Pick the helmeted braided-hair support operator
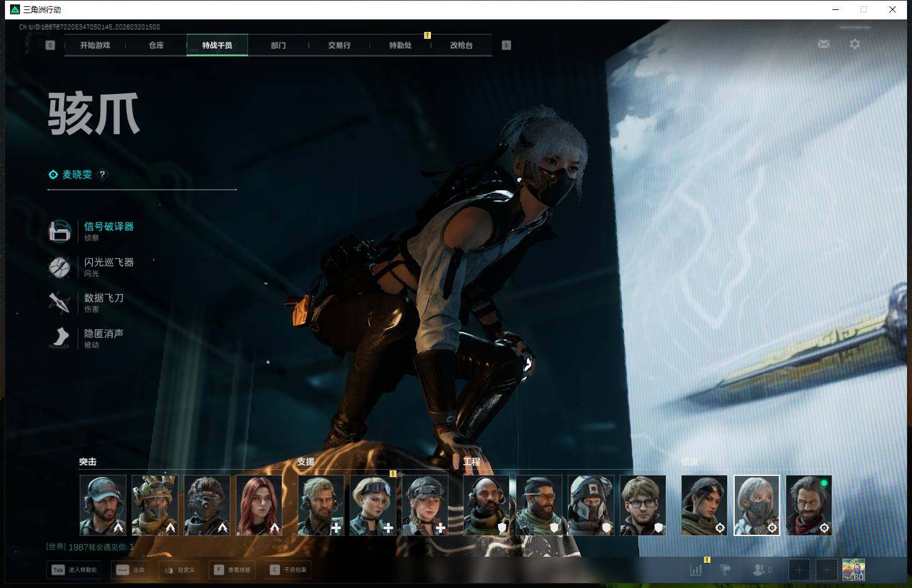The image size is (912, 588). coord(425,505)
